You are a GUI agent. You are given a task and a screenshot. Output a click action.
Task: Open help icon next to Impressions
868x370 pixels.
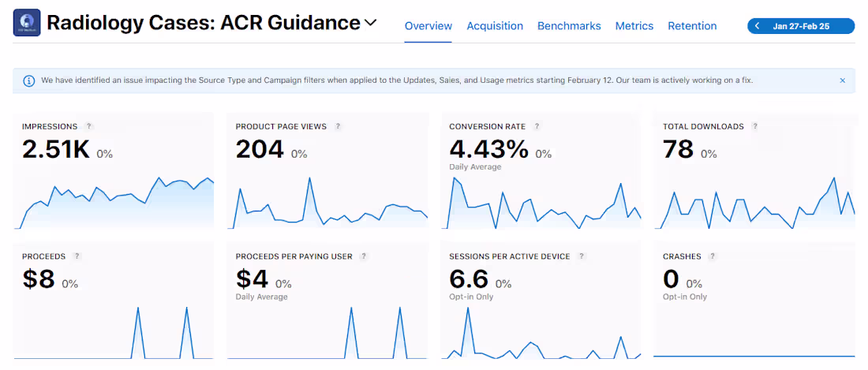(88, 127)
